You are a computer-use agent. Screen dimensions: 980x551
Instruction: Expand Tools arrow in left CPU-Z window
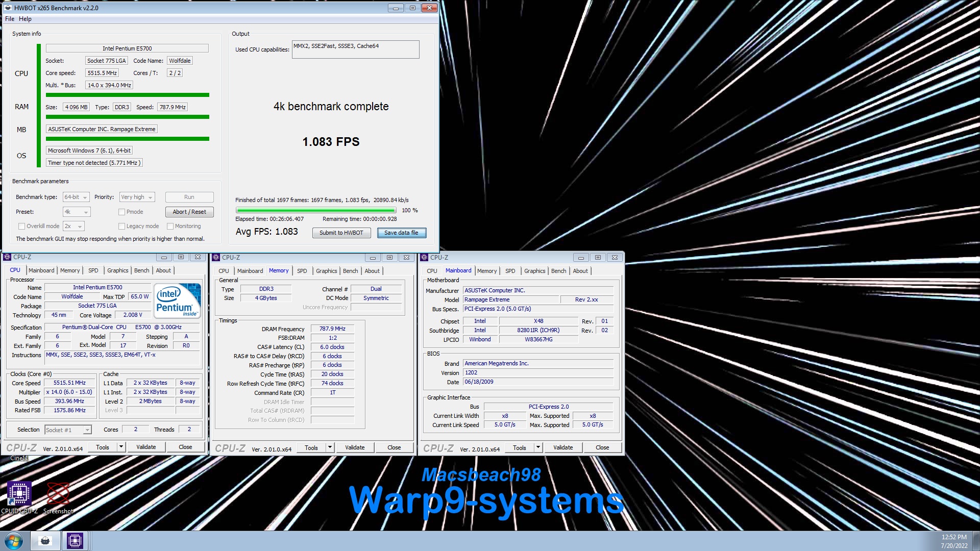pos(121,447)
